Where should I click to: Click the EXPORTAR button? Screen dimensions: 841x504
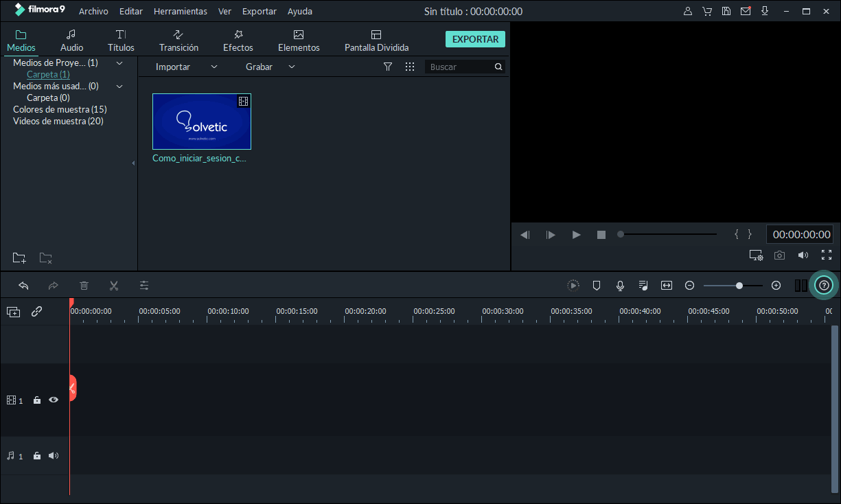click(x=475, y=39)
